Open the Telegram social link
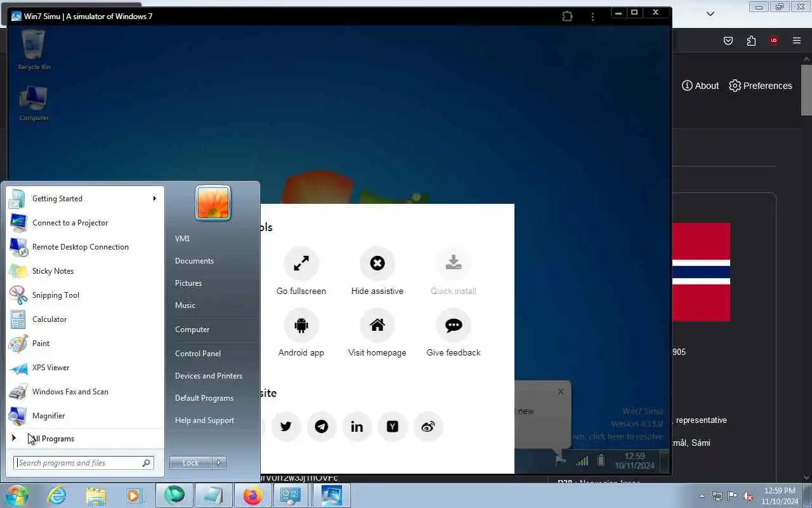The width and height of the screenshot is (812, 508). coord(322,427)
